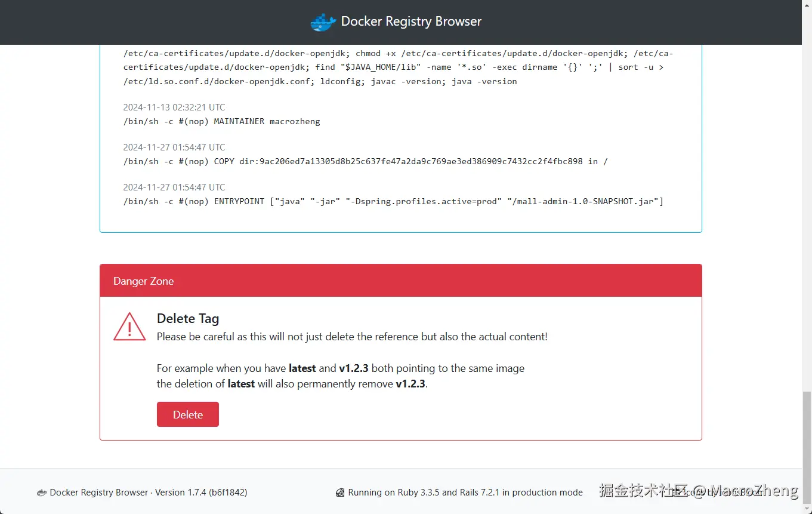Click "Running on Ruby 3.3.5" footer text
This screenshot has width=812, height=514.
click(465, 493)
